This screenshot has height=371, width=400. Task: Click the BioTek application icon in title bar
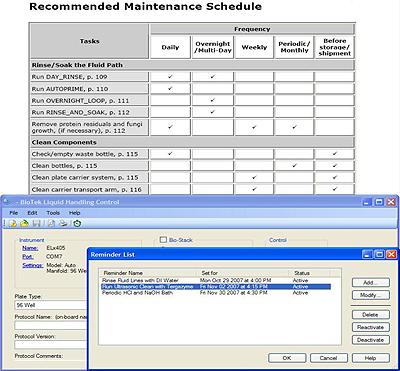(x=4, y=202)
